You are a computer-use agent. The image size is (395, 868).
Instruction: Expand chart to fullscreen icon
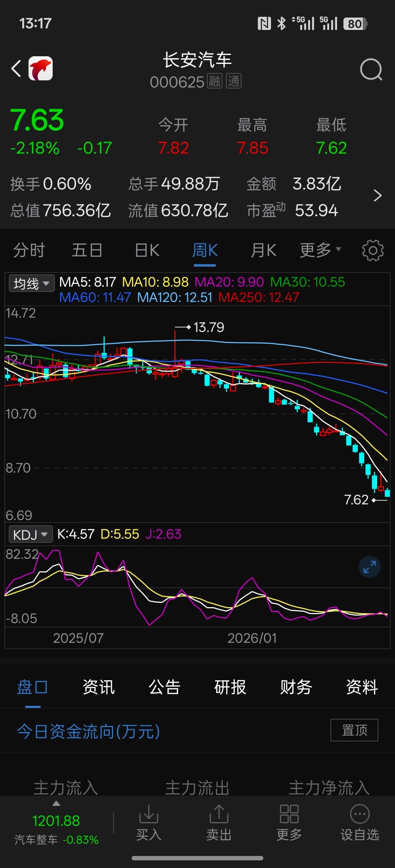370,567
